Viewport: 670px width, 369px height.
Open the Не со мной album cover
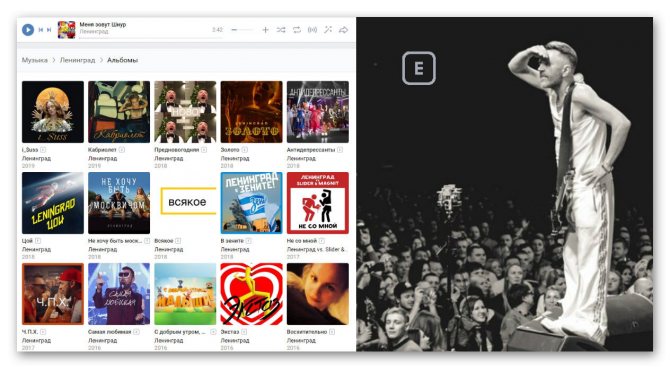(317, 203)
